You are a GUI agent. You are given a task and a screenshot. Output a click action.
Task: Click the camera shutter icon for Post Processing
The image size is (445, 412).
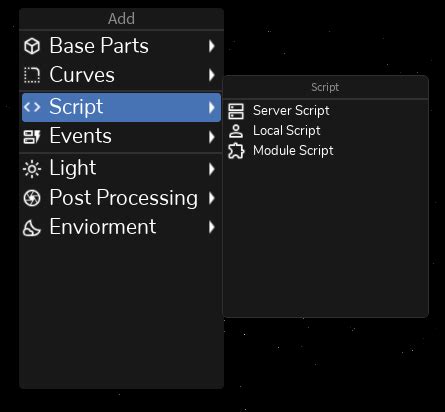click(32, 198)
